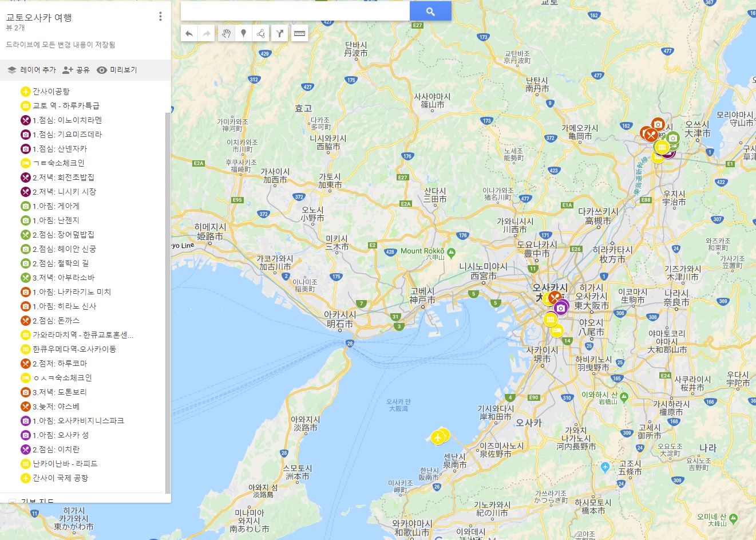Choose the add marker pin tool
Screen dimensions: 756x540
[x=244, y=34]
